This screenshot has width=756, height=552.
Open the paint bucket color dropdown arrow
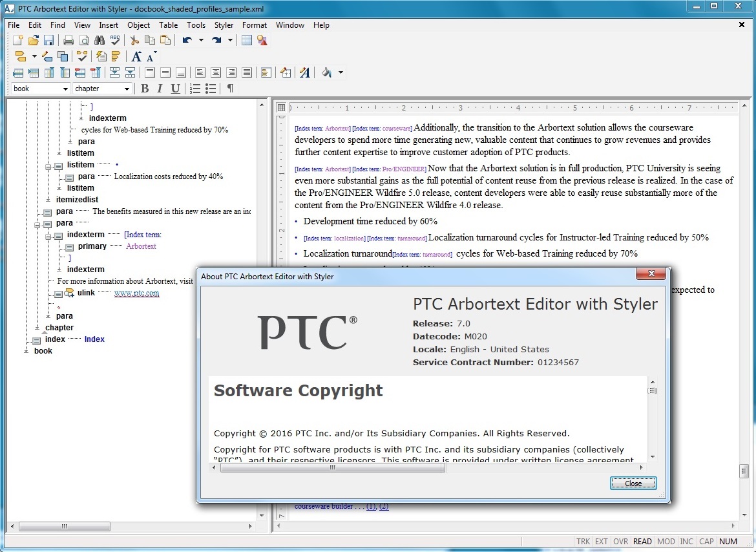(341, 73)
